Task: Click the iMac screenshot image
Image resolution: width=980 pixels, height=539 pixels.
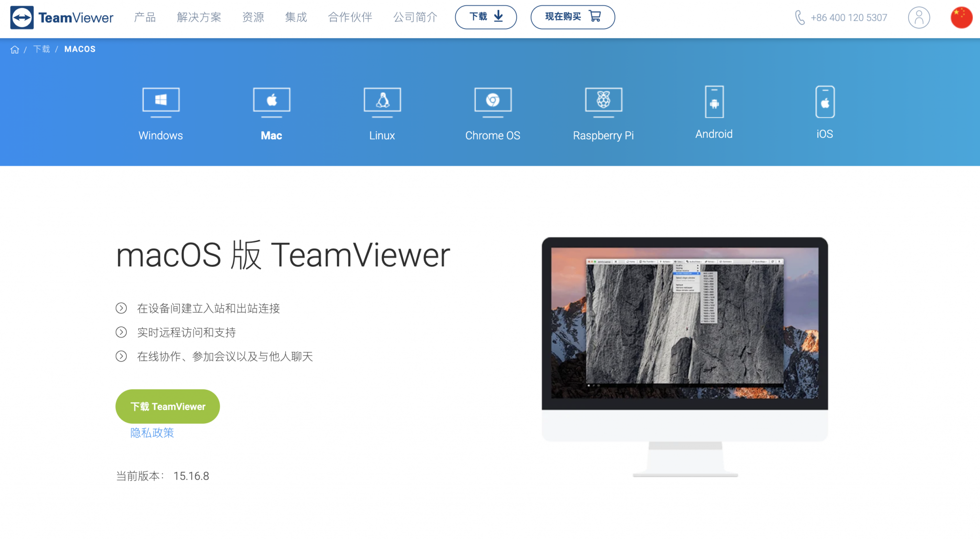Action: click(x=685, y=357)
